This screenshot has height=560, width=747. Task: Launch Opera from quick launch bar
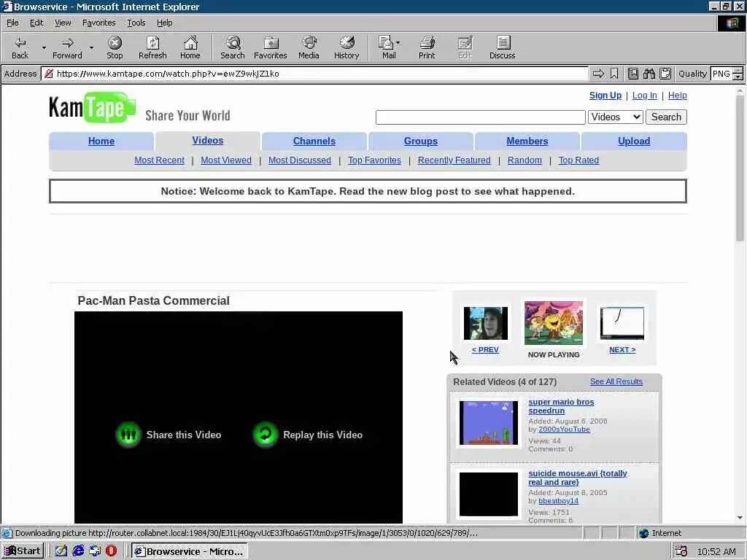(112, 551)
